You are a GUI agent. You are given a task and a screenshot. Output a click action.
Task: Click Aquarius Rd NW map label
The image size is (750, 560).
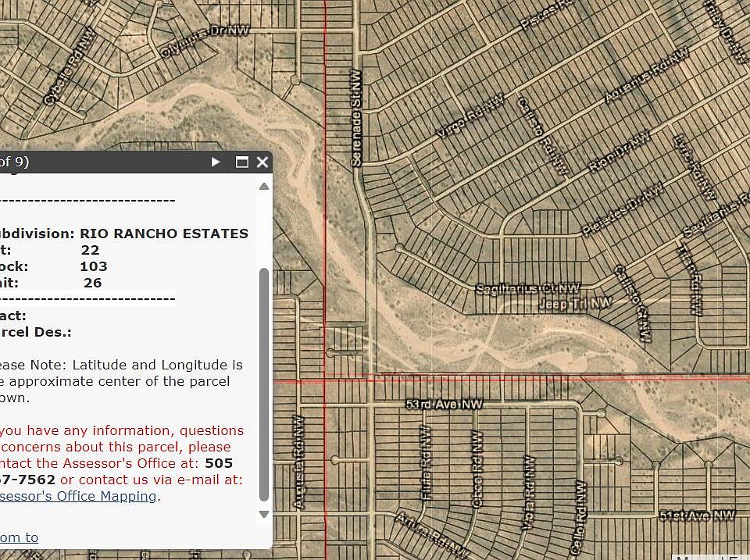(x=647, y=74)
